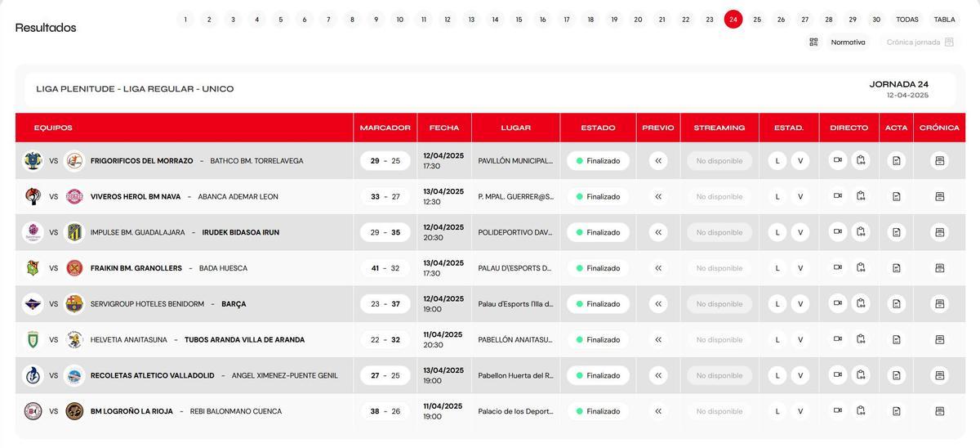The height and width of the screenshot is (448, 980).
Task: Click the Frigorificos del Morrazo home team logo
Action: click(x=33, y=161)
